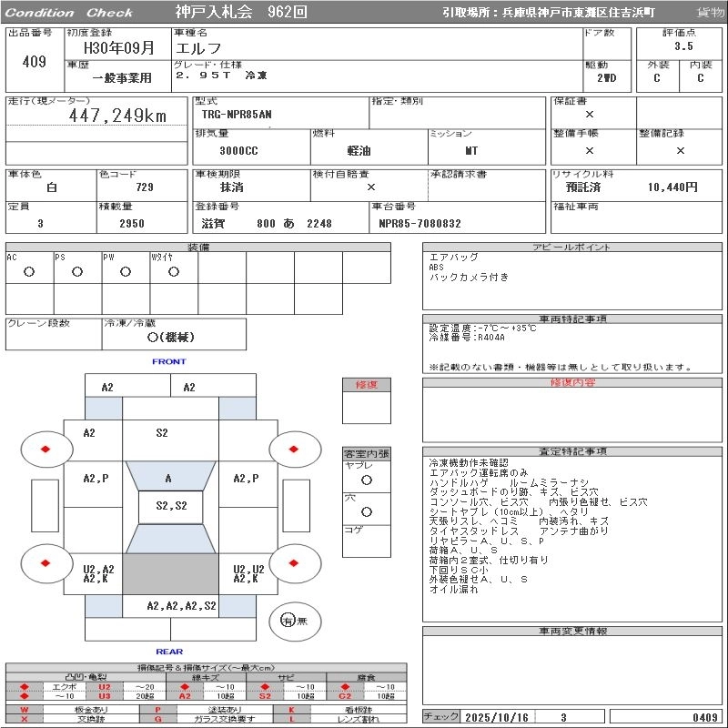The width and height of the screenshot is (728, 728).
Task: Click the roof panel marked S2,S2
Action: (x=170, y=506)
